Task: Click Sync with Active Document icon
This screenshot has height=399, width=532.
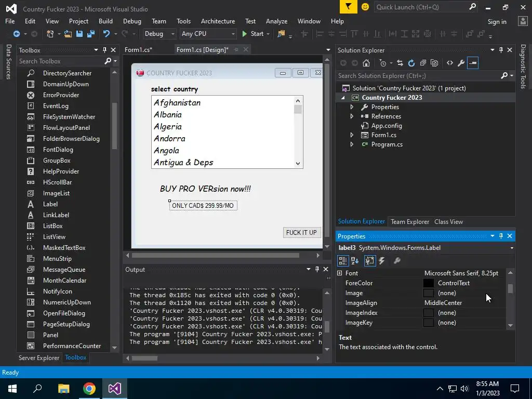Action: pyautogui.click(x=400, y=63)
